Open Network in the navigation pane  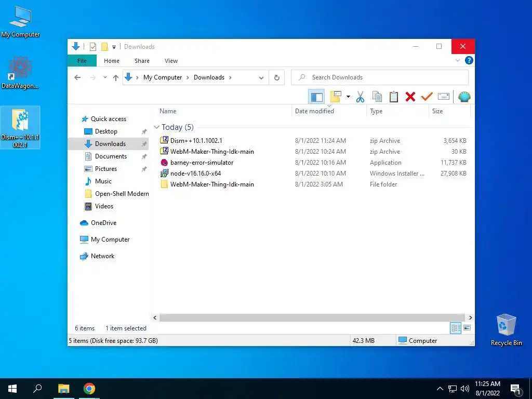(102, 256)
